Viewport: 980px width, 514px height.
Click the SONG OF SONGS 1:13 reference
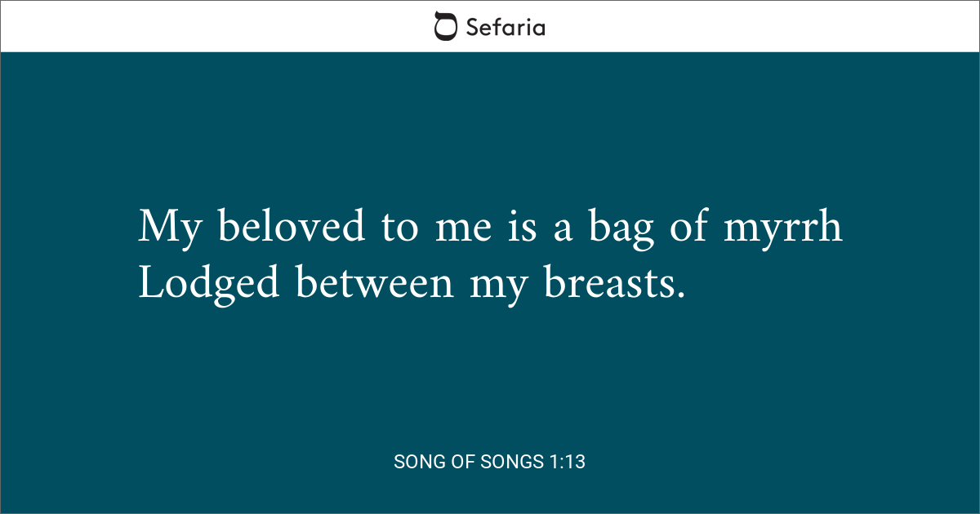pos(489,462)
